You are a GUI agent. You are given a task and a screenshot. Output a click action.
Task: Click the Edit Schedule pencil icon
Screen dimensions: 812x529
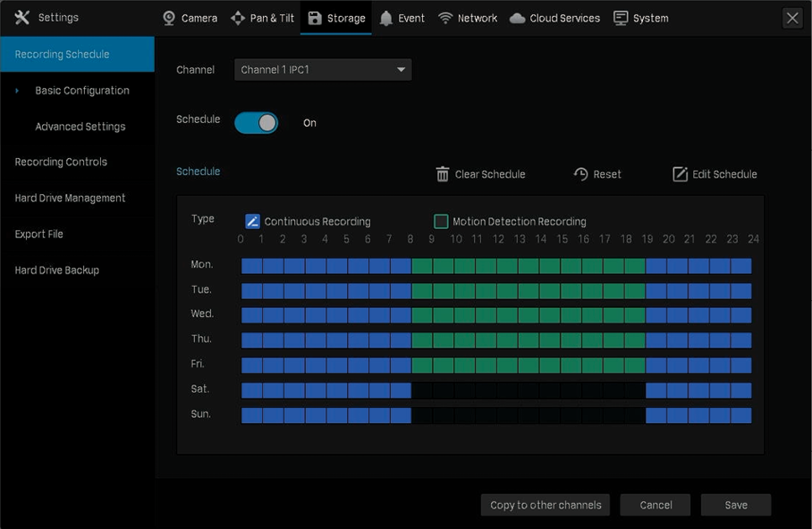[680, 174]
